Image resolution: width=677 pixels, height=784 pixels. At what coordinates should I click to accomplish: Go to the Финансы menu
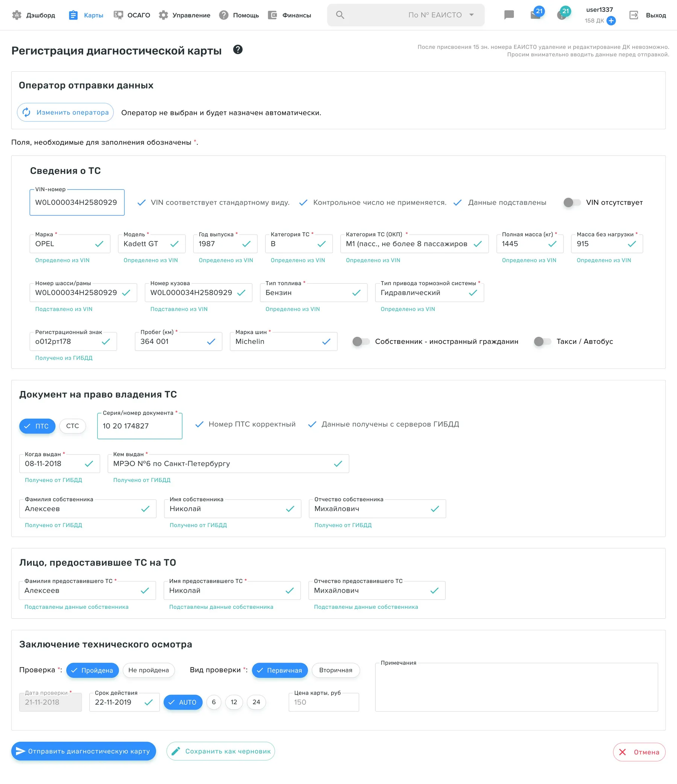(289, 15)
